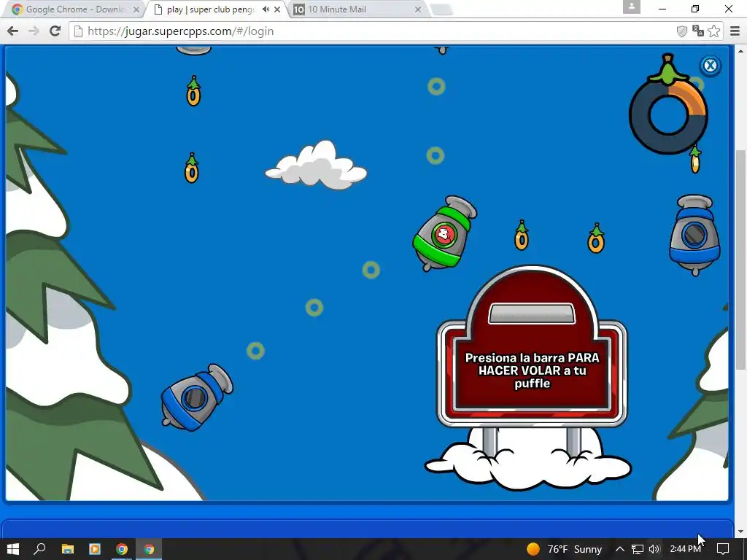Click the system volume icon
This screenshot has width=747, height=560.
(x=654, y=549)
